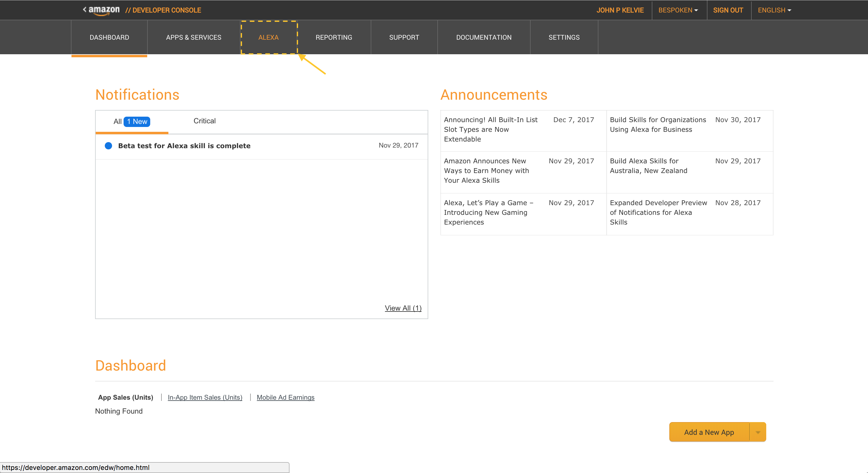Open Notifications for Alexa Skills preview announcement
868x473 pixels.
658,212
